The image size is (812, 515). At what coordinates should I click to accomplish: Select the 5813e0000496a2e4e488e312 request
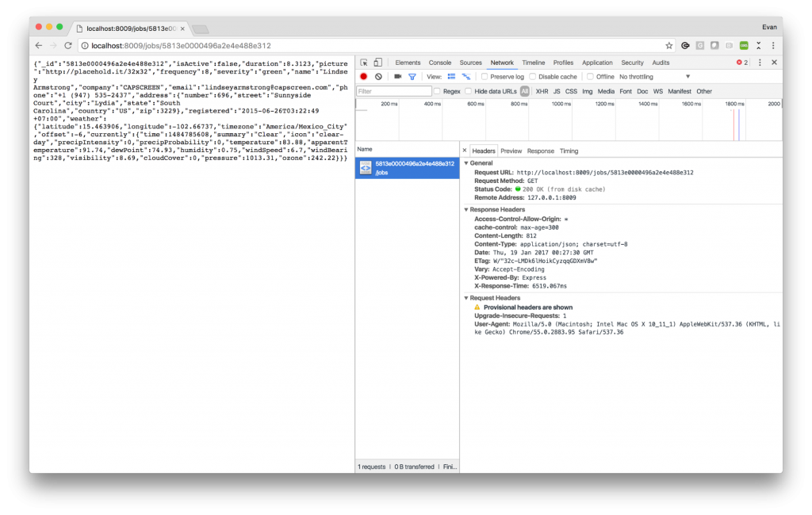pyautogui.click(x=407, y=167)
